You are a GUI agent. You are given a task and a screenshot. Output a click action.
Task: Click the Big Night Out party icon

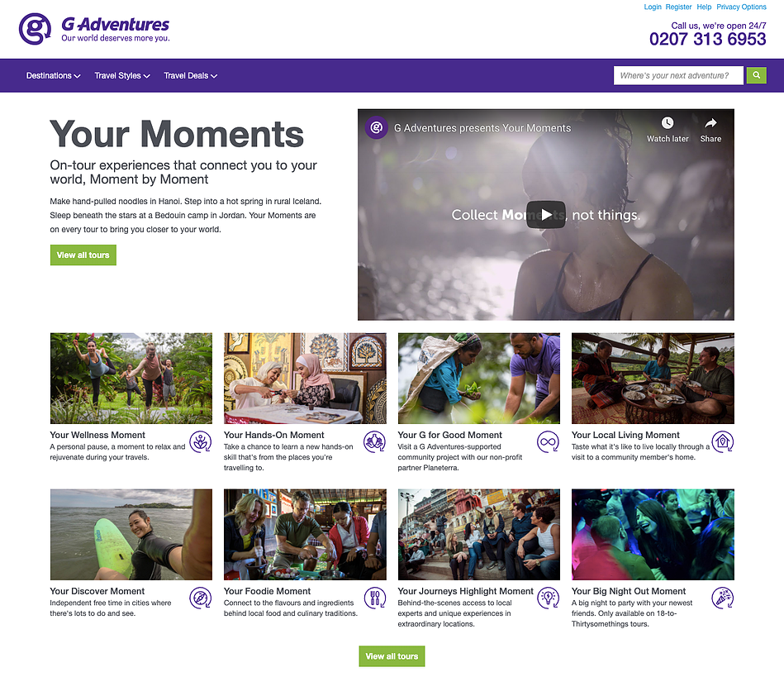point(723,598)
